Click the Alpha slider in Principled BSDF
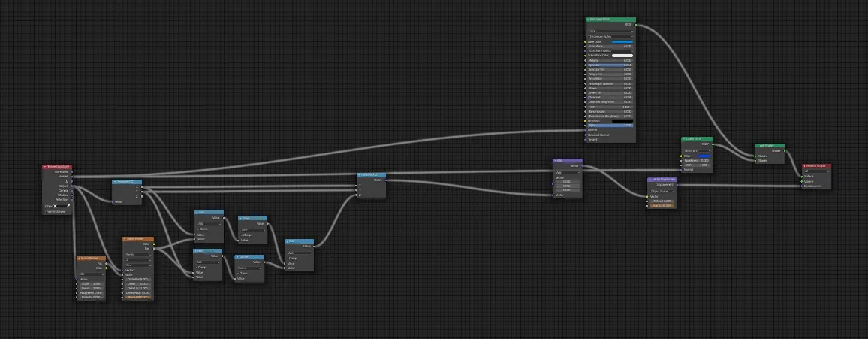Screen dimensions: 868x339 [x=610, y=126]
